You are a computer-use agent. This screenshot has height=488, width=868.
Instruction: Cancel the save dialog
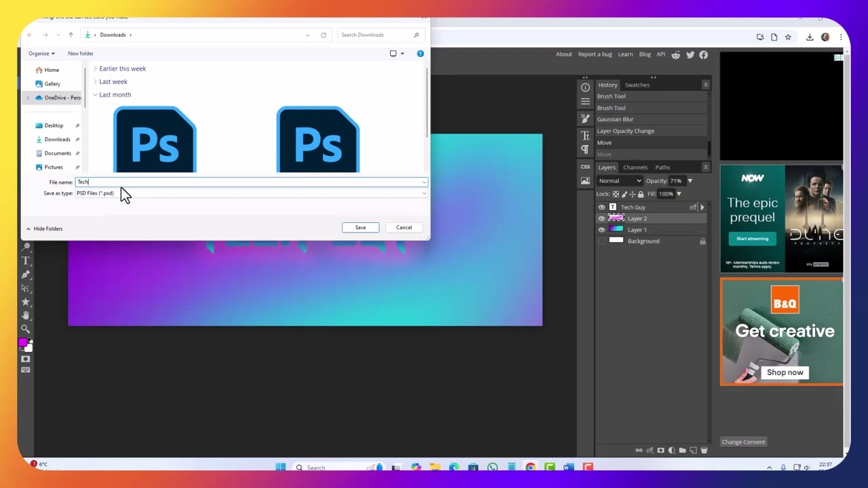[x=403, y=228]
